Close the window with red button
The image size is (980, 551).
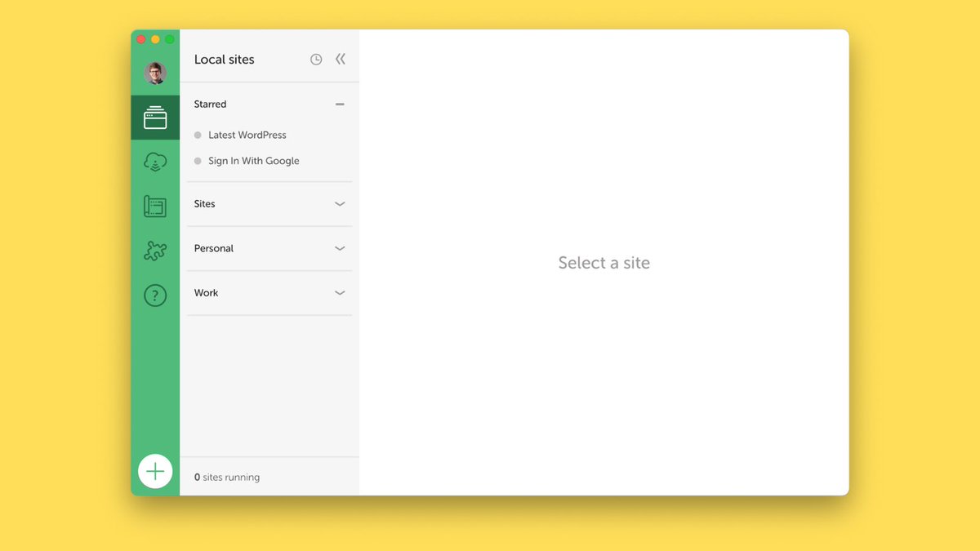140,39
